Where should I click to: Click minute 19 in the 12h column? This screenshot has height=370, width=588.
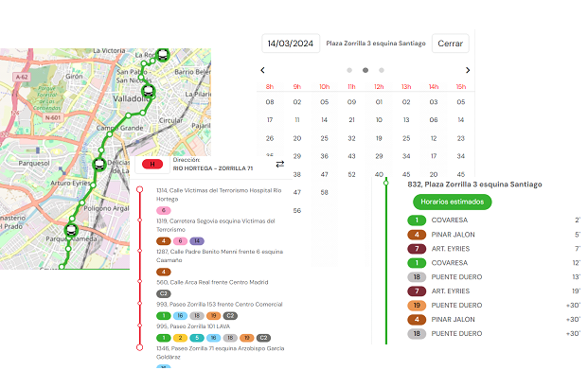point(379,138)
